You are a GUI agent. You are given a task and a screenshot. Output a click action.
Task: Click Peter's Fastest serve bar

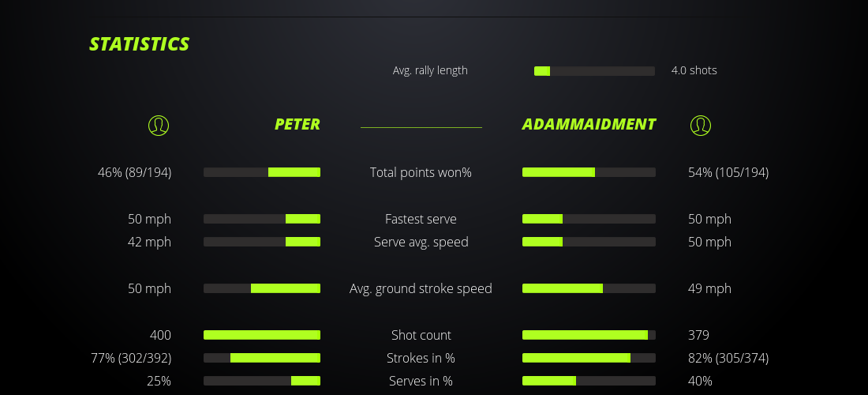tap(262, 219)
